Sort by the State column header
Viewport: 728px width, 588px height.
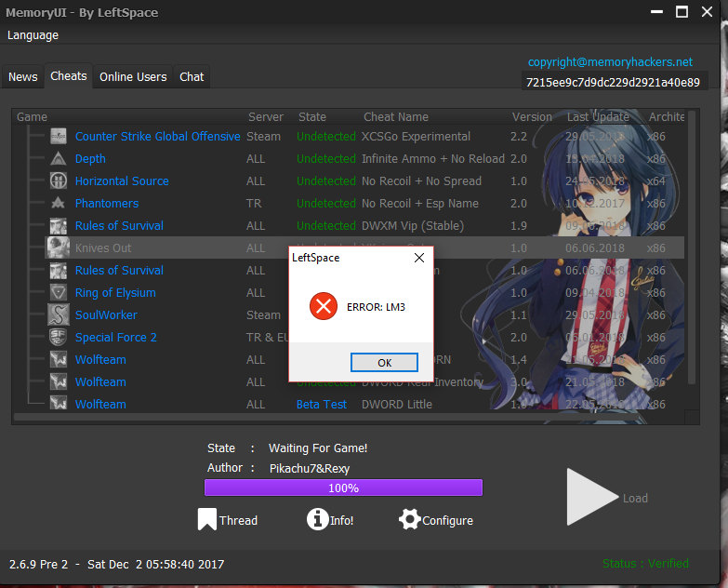312,116
